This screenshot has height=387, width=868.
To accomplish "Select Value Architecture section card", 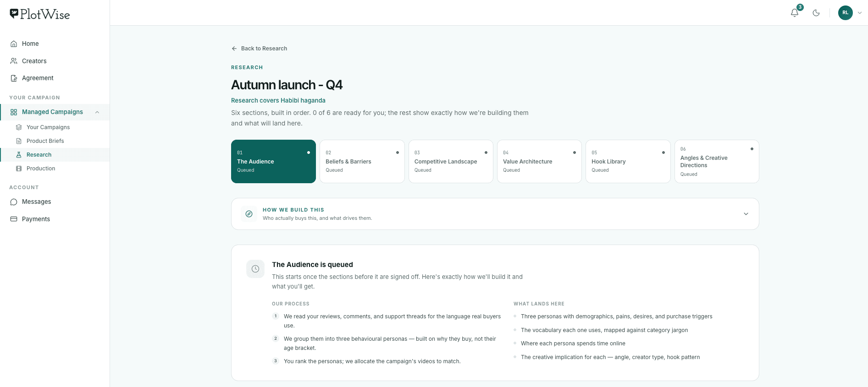I will point(539,161).
